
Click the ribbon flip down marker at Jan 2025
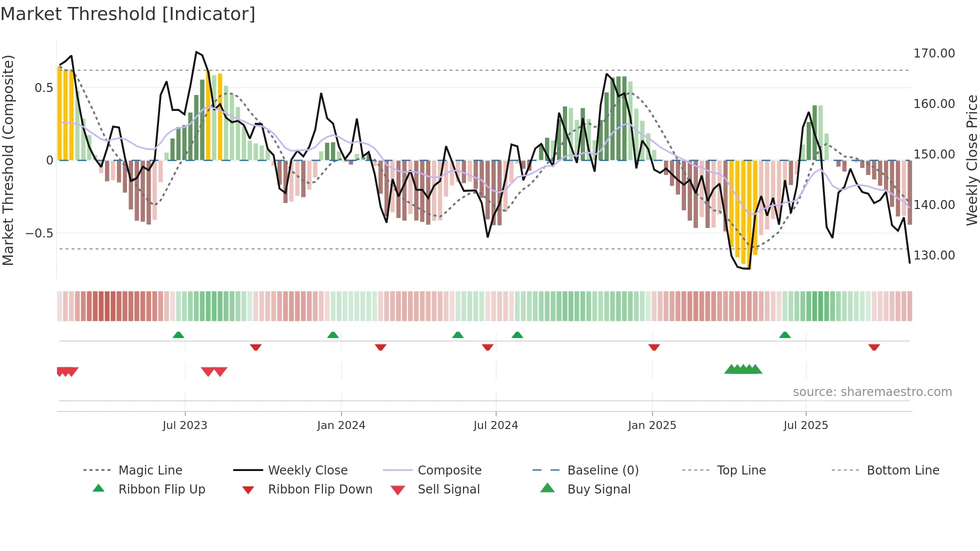point(654,347)
